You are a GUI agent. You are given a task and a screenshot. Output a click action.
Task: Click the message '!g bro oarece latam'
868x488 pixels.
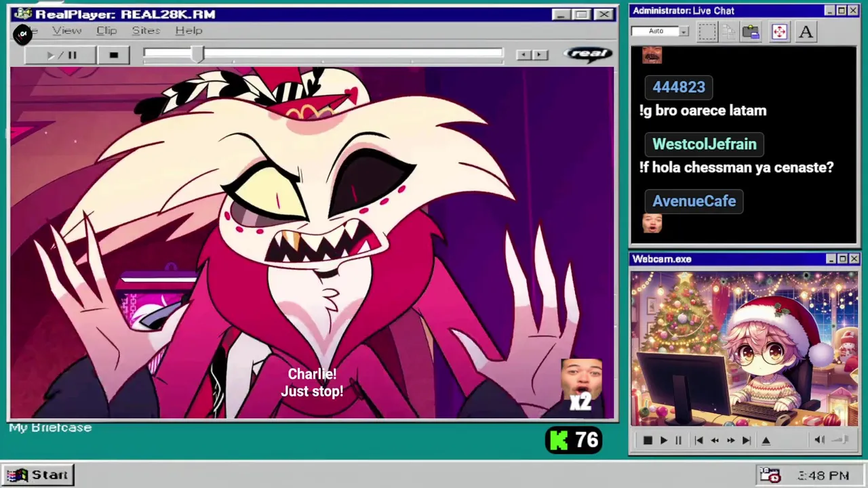tap(703, 110)
